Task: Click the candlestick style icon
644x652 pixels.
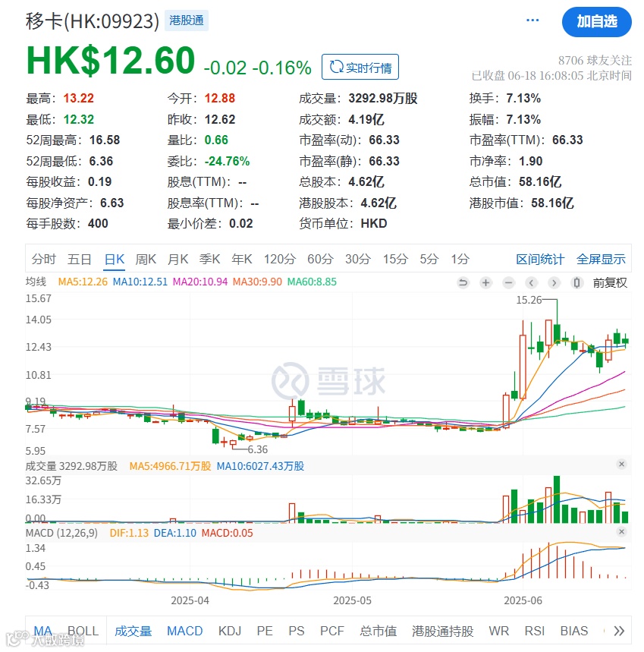Action: pyautogui.click(x=576, y=283)
